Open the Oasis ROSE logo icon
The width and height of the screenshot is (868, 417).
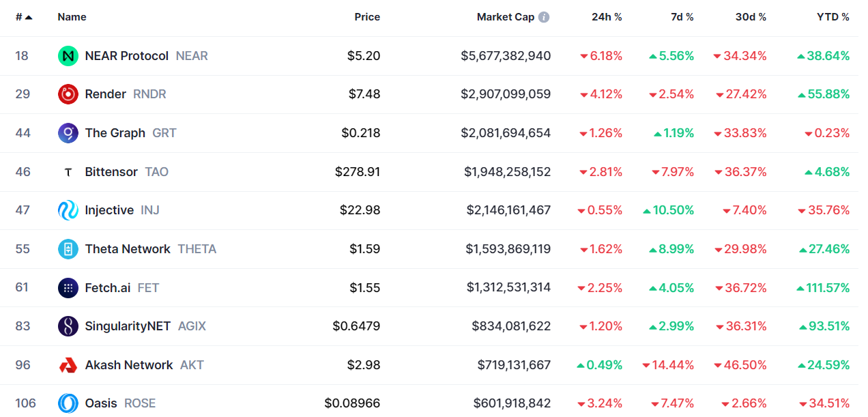(68, 403)
